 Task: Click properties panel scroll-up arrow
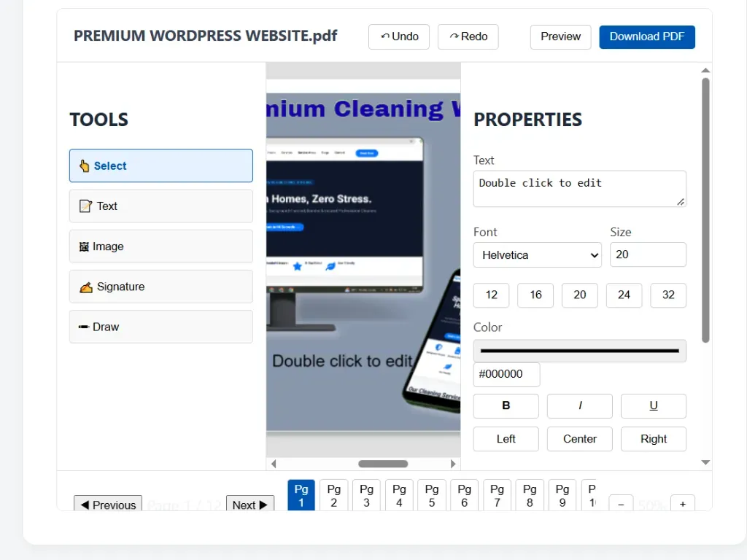[x=705, y=71]
